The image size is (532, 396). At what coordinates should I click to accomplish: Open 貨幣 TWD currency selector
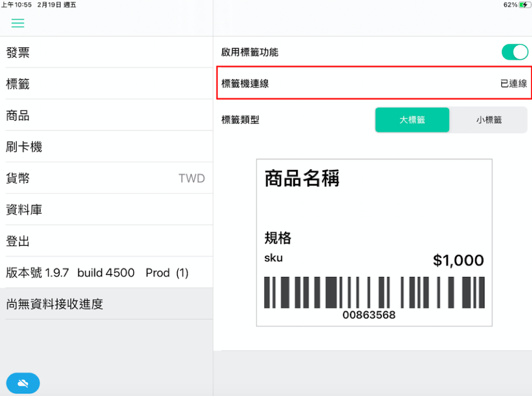click(x=106, y=178)
